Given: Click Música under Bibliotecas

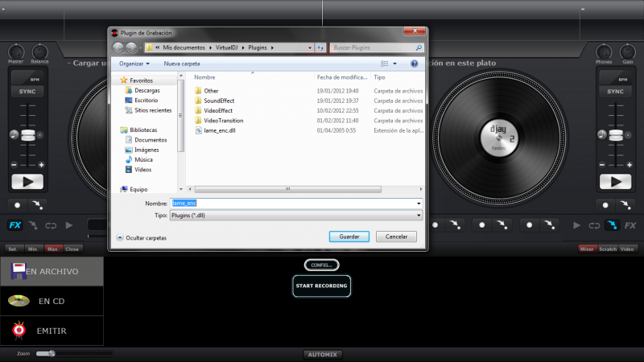Looking at the screenshot, I should (143, 159).
